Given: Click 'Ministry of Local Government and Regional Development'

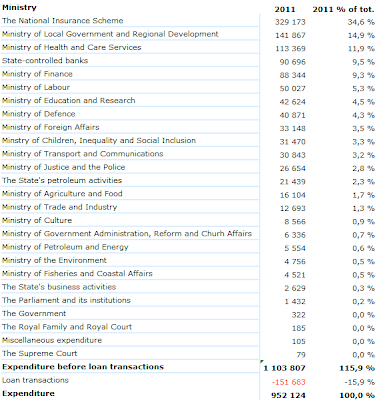Looking at the screenshot, I should [110, 34].
